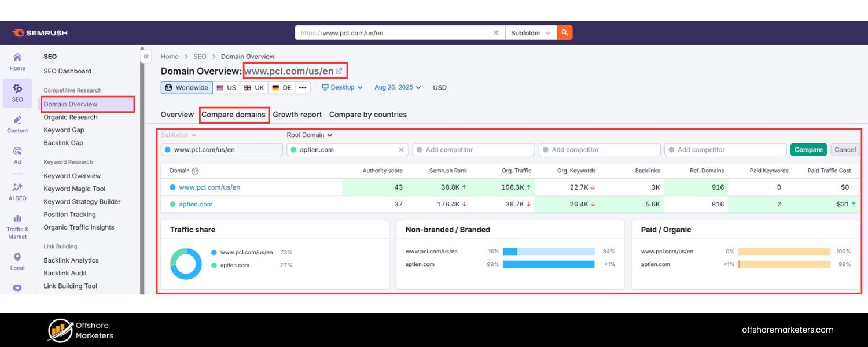Click the green Compare button
Screen dimensions: 868x347
pyautogui.click(x=808, y=149)
